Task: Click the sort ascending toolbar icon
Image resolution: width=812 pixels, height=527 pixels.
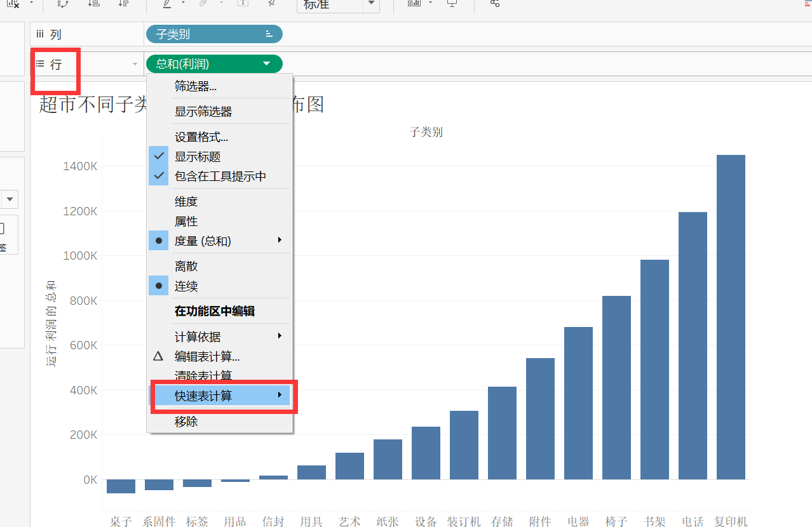Action: click(x=93, y=3)
